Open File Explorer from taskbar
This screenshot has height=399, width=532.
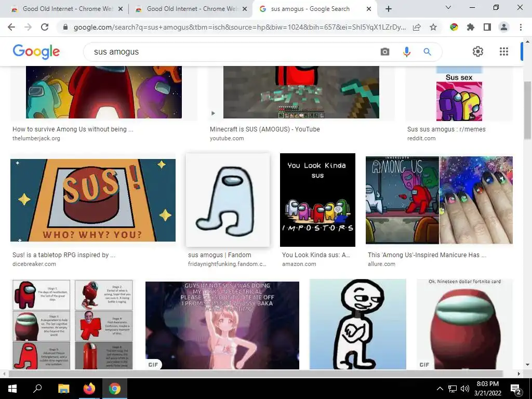63,389
